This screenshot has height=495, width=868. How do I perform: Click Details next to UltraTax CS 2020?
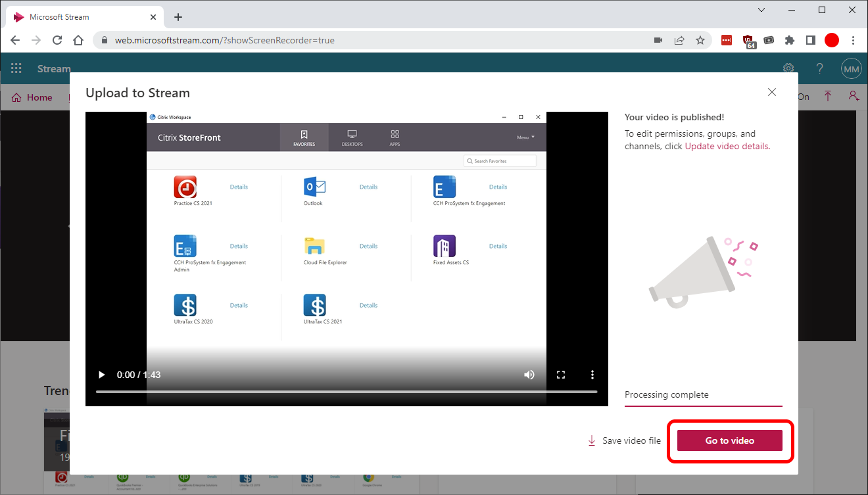coord(239,305)
